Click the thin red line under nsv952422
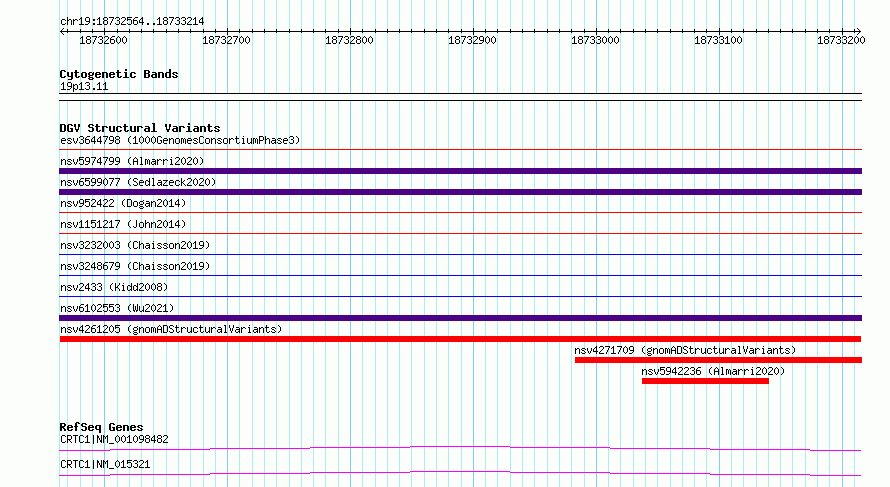 [460, 213]
